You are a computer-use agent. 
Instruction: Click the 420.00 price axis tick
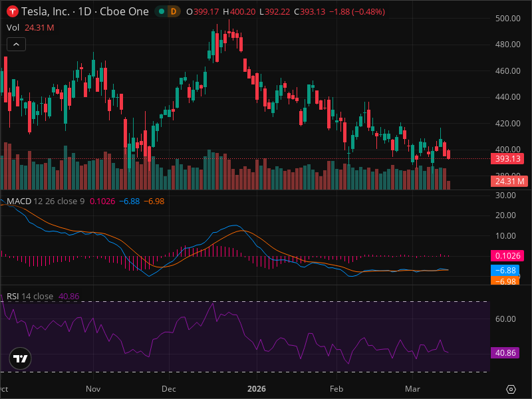point(507,124)
